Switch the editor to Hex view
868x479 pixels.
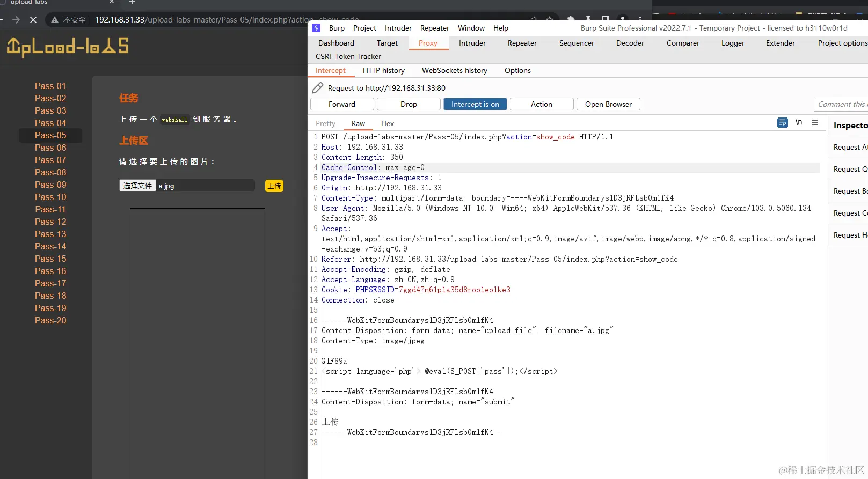388,123
